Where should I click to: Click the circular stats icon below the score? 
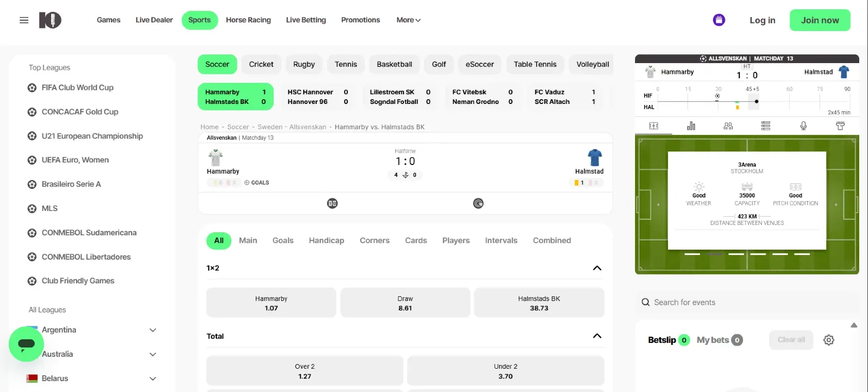click(x=478, y=203)
